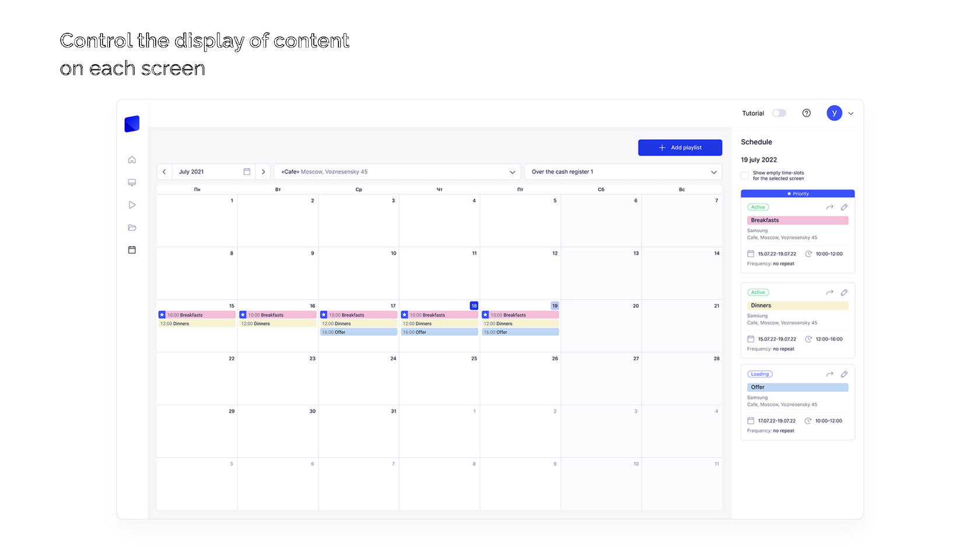
Task: Go to the next month arrow
Action: [263, 172]
